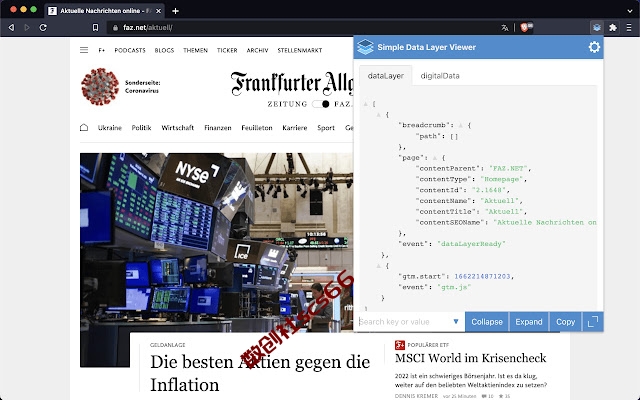The width and height of the screenshot is (640, 400).
Task: Click the translate page icon in address bar
Action: 504,27
